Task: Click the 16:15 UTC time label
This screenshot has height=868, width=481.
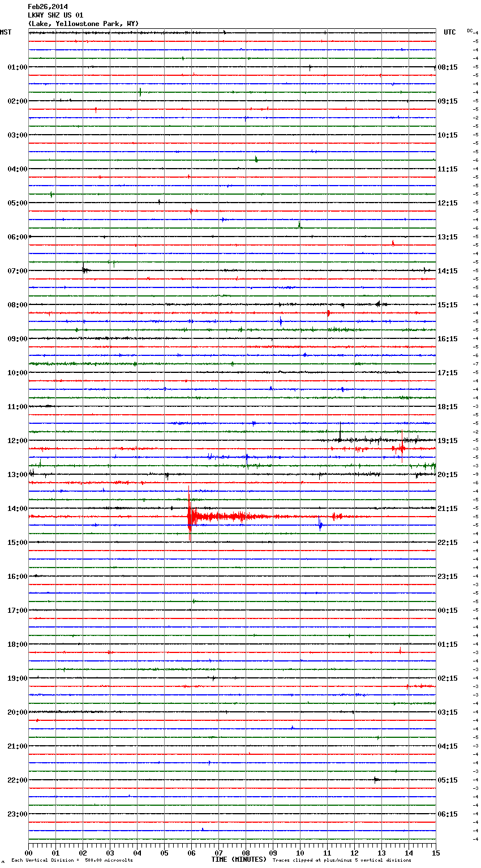Action: coord(448,339)
